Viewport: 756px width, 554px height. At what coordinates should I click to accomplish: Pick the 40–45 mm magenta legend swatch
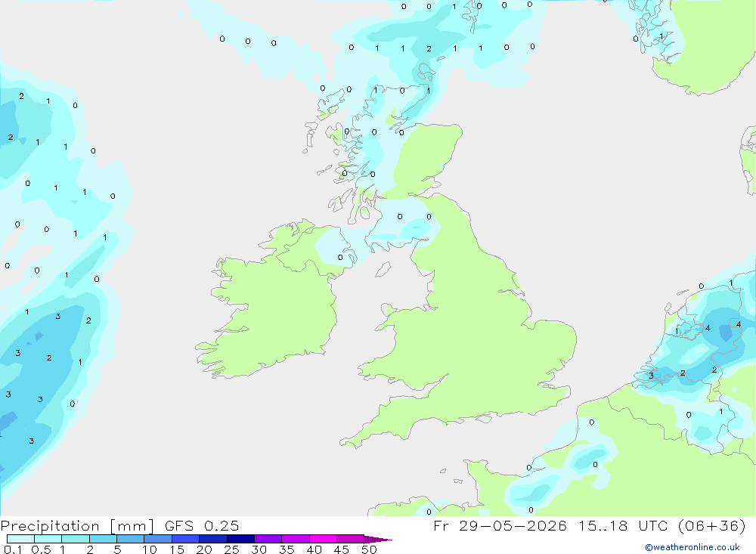323,539
